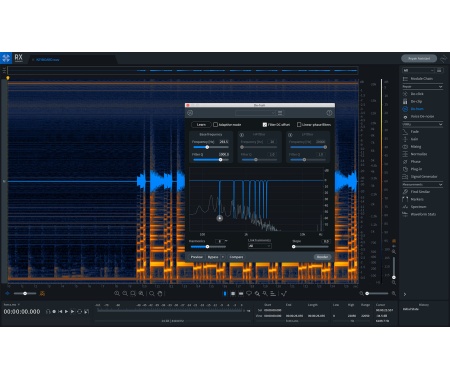This screenshot has width=450, height=380.
Task: Enable Adaptive mode checkbox
Action: pyautogui.click(x=215, y=125)
